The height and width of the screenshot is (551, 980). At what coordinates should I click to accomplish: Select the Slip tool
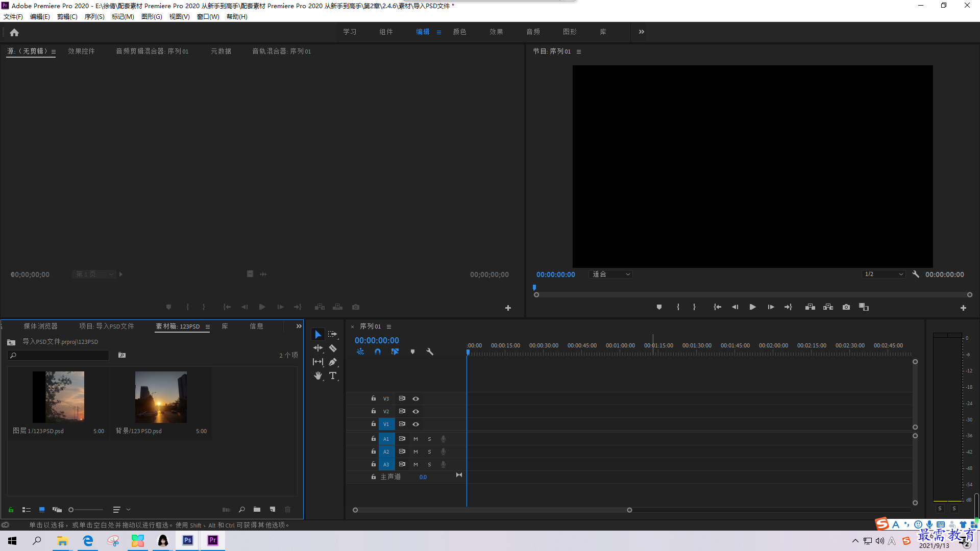[318, 362]
